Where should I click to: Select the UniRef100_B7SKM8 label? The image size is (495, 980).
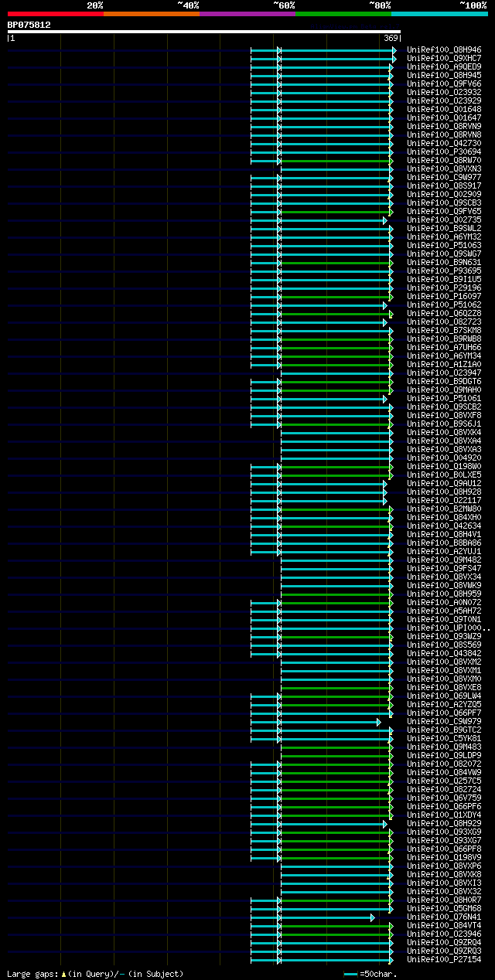[445, 330]
